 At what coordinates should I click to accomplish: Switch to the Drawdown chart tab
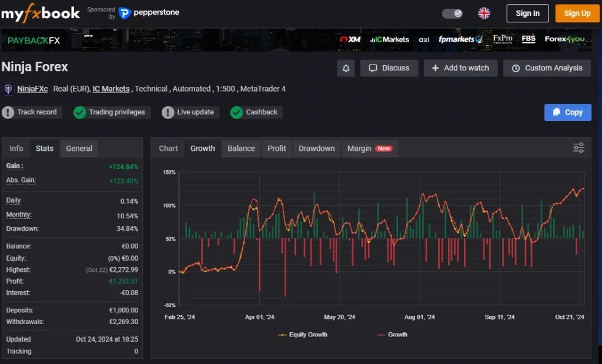point(316,149)
